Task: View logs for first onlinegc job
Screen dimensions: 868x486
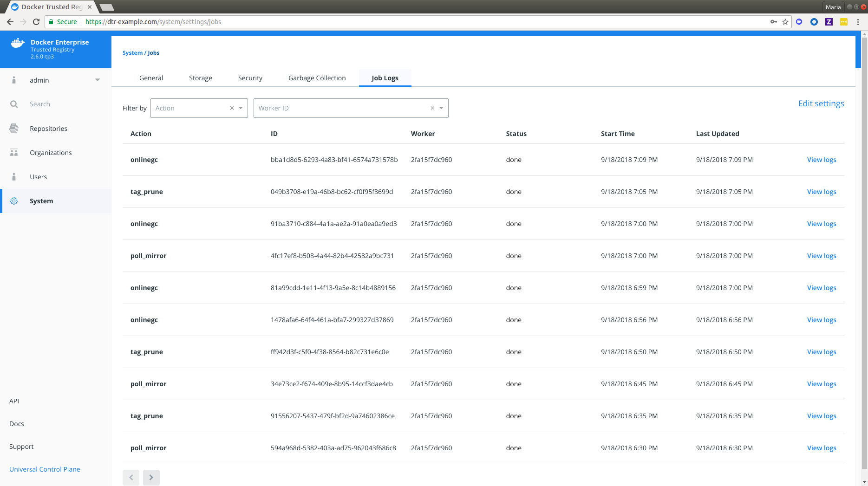Action: pyautogui.click(x=821, y=160)
